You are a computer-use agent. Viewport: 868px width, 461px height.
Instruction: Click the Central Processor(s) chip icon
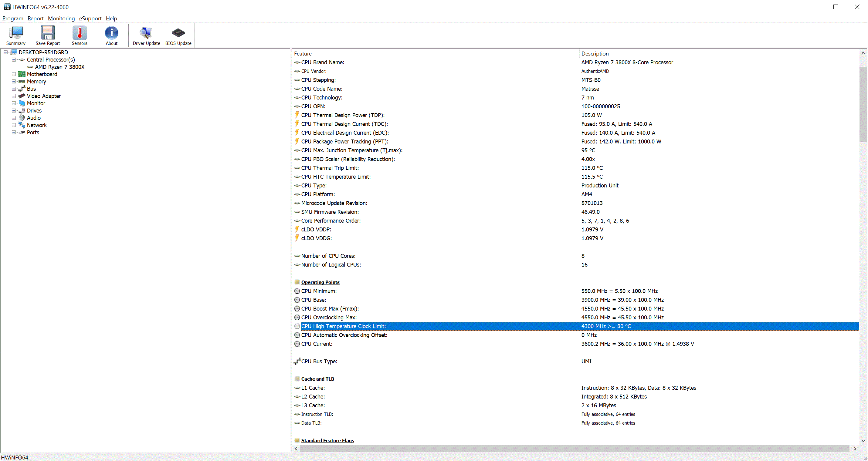[22, 60]
